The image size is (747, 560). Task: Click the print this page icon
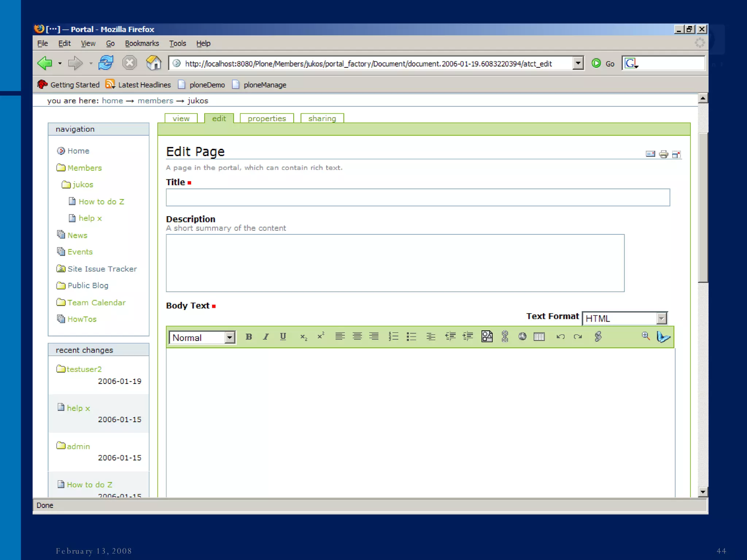(x=663, y=154)
